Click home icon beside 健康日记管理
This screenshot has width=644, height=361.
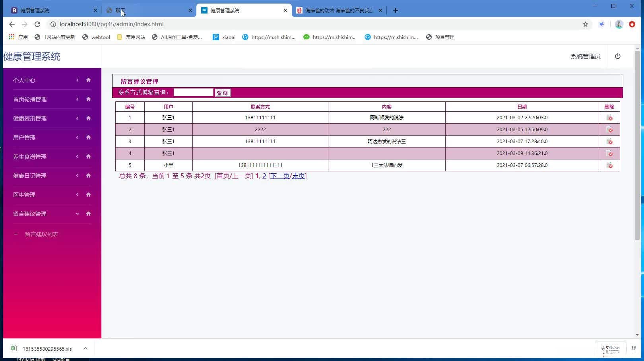(x=88, y=176)
